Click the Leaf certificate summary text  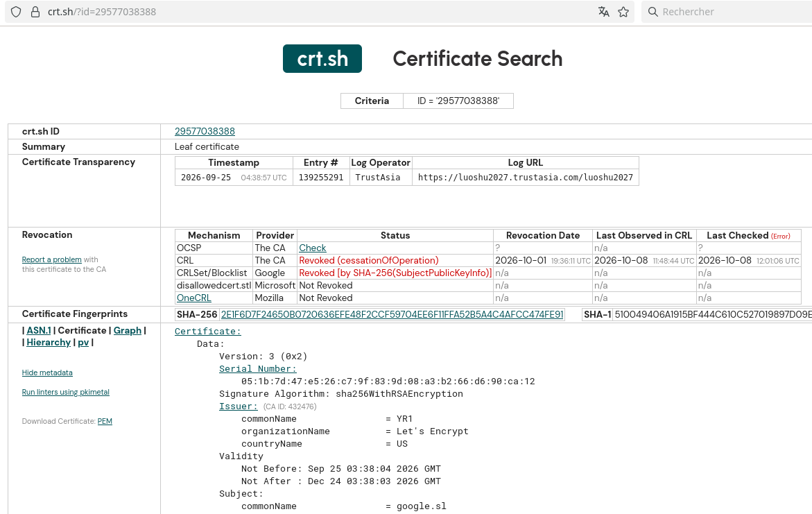click(x=207, y=146)
